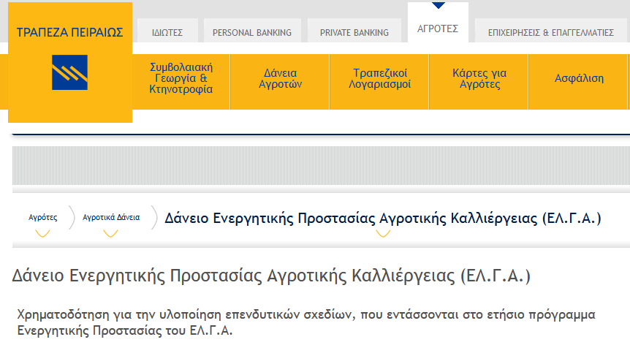630x364 pixels.
Task: Navigate to Αγρότες breadcrumb link
Action: [x=42, y=218]
